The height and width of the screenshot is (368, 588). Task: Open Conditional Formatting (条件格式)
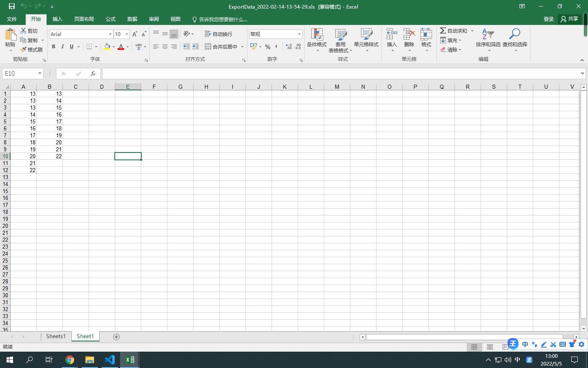[317, 40]
